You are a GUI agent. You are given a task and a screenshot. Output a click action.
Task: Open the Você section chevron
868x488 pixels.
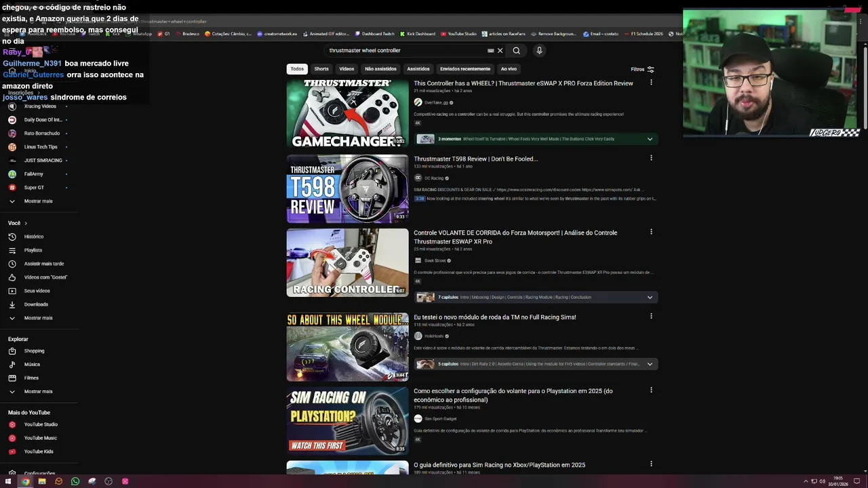pyautogui.click(x=26, y=223)
